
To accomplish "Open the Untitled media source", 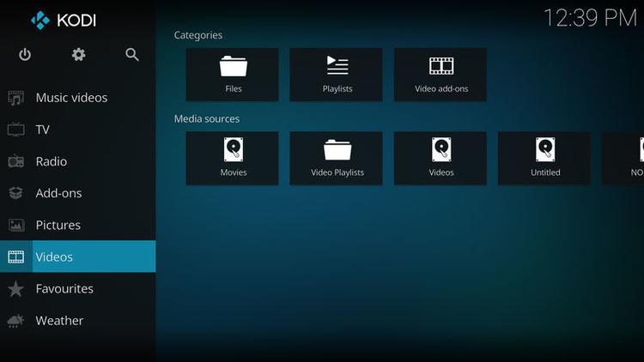I will pyautogui.click(x=544, y=158).
